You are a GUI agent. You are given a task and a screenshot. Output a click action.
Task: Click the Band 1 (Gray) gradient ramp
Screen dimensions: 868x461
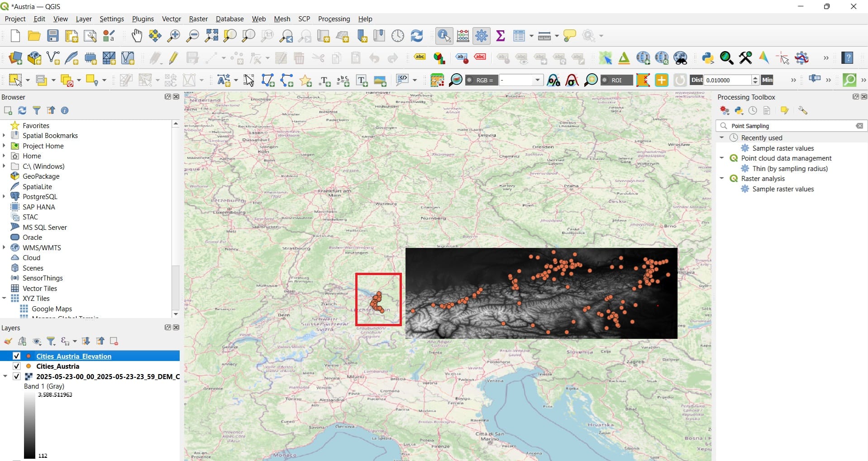coord(29,425)
